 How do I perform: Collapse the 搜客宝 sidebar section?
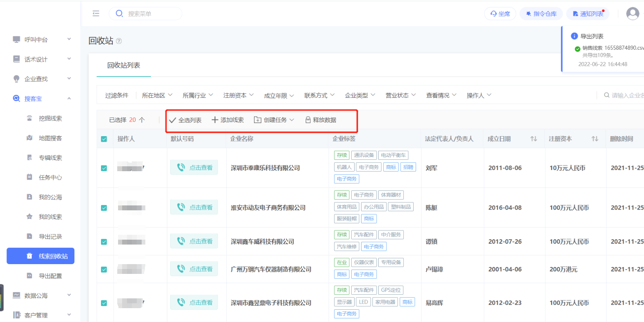(69, 98)
